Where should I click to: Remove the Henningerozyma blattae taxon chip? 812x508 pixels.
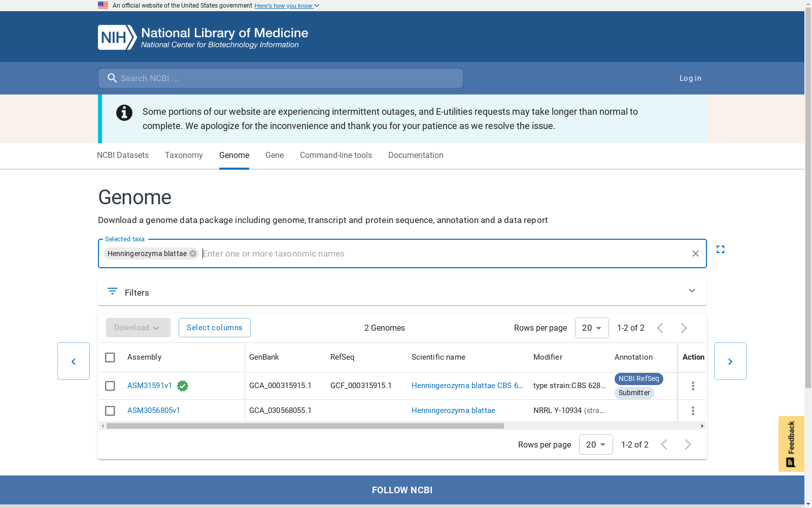pos(193,253)
